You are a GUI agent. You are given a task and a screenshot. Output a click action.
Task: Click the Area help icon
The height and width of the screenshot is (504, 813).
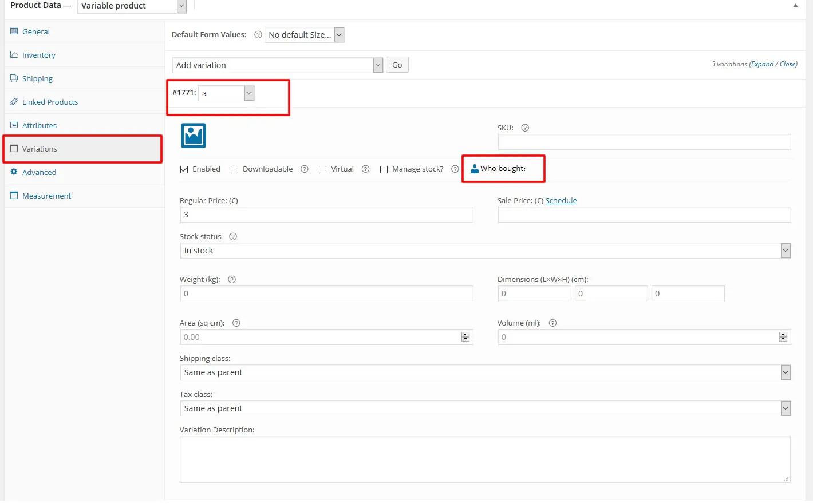[236, 323]
